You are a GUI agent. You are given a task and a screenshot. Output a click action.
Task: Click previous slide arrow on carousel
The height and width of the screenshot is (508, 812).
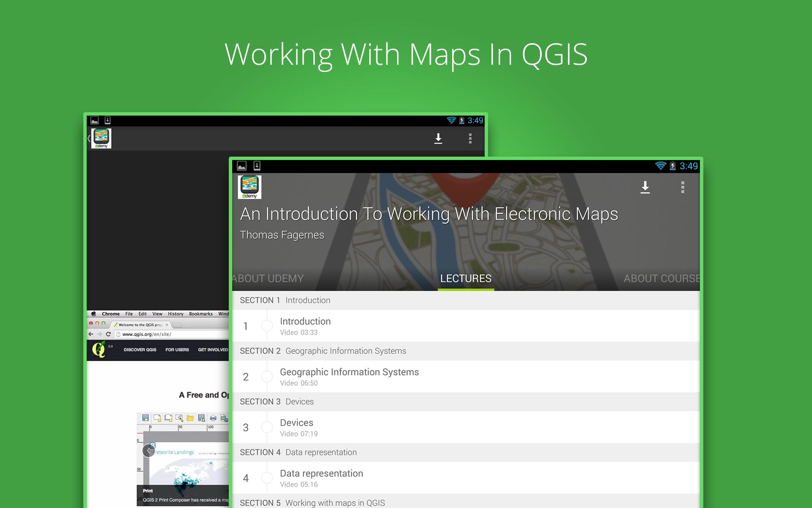(x=148, y=450)
